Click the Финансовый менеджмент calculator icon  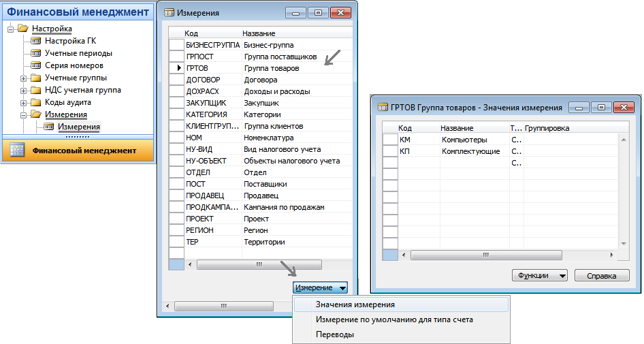tap(17, 150)
